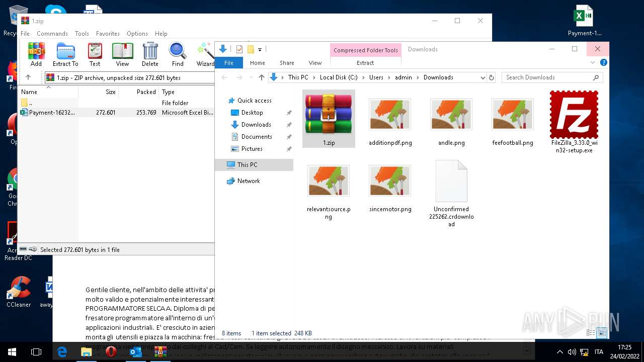Select the relevantsource.png file
Image resolution: width=644 pixels, height=362 pixels.
click(x=329, y=193)
